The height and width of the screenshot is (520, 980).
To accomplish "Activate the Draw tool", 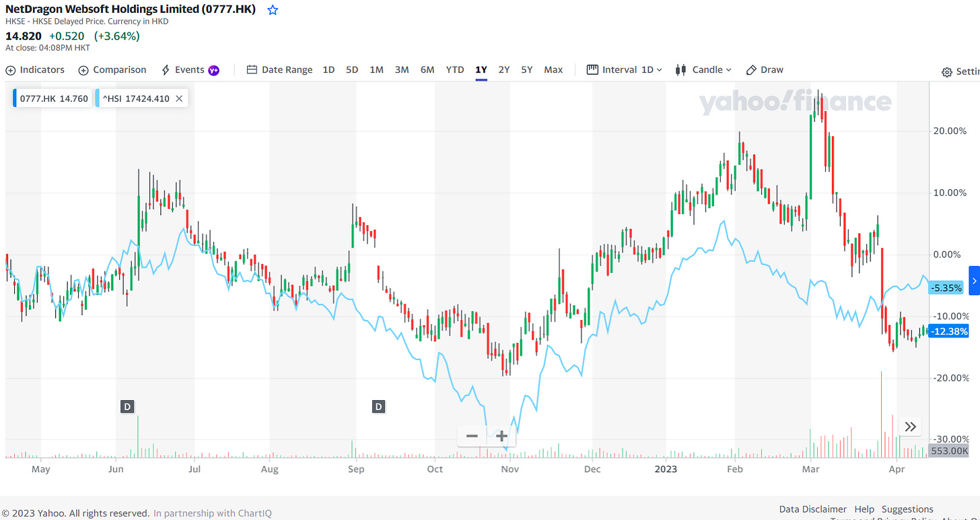I will coord(765,70).
